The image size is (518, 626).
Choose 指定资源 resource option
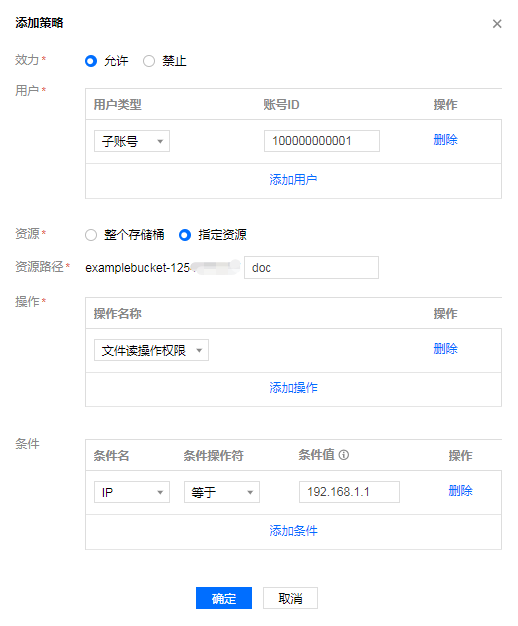pos(185,235)
